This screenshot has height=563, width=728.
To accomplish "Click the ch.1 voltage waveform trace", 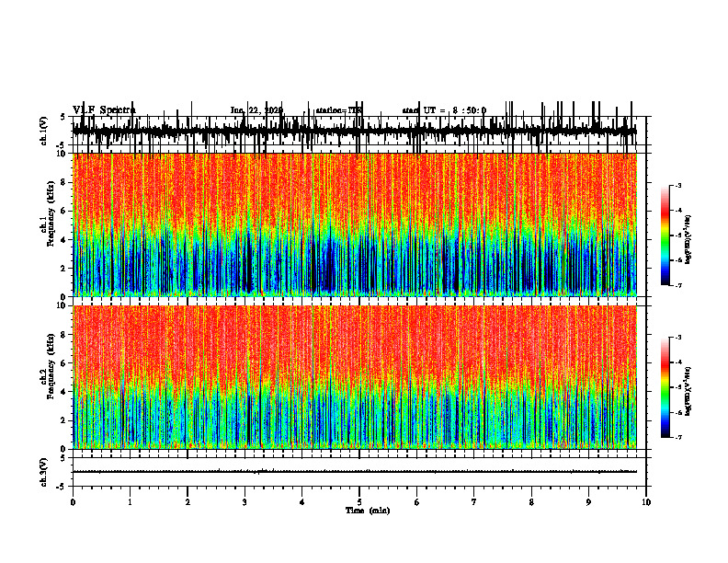I will click(x=354, y=132).
